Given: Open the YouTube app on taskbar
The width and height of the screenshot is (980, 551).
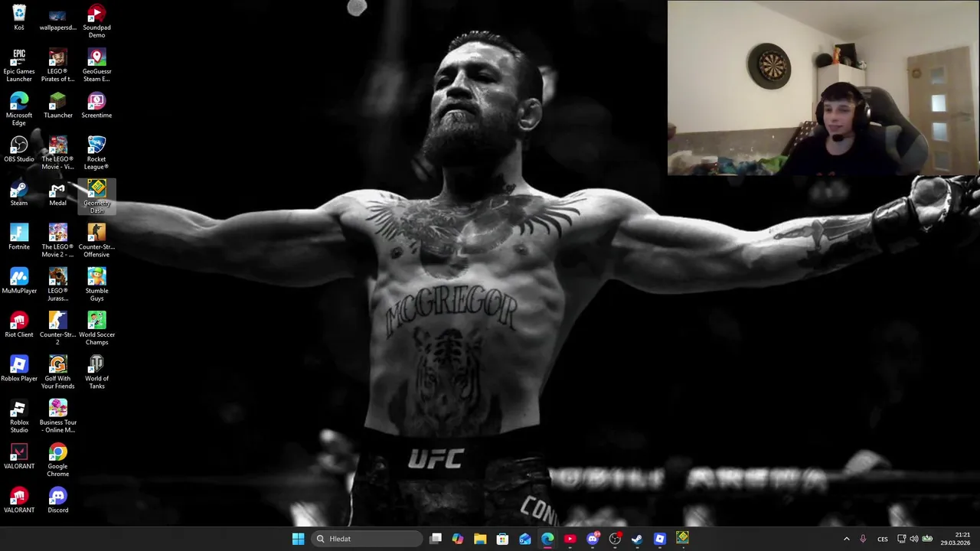Looking at the screenshot, I should coord(570,539).
